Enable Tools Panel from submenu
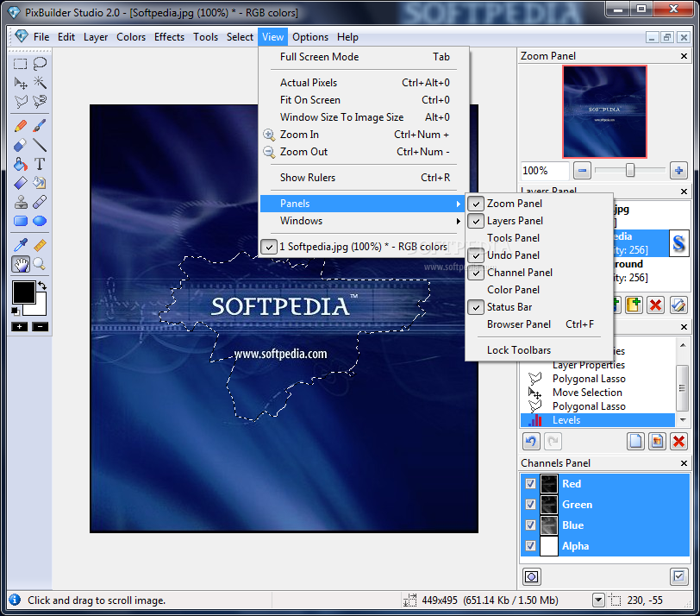Image resolution: width=700 pixels, height=616 pixels. [539, 238]
